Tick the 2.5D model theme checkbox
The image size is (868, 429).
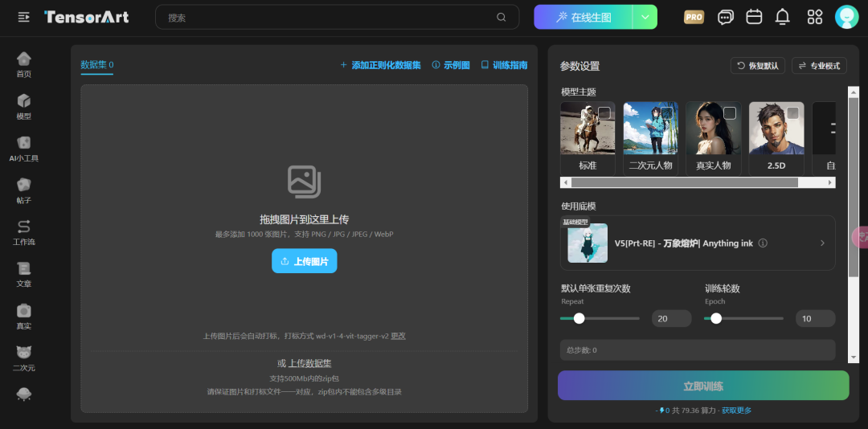792,113
